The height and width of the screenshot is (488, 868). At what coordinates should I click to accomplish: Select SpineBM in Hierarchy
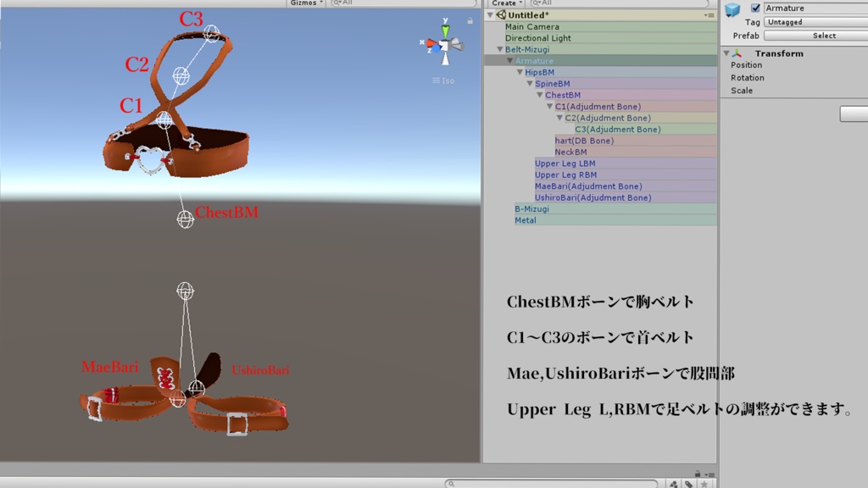click(x=552, y=84)
